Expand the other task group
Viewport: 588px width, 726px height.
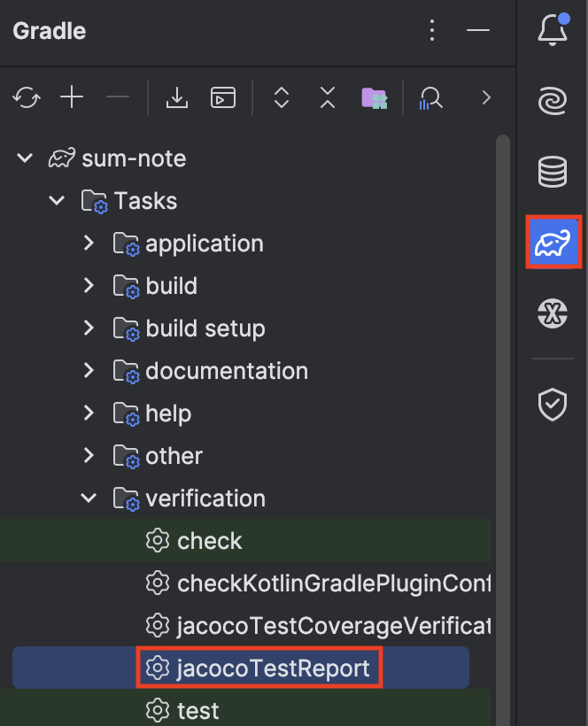point(89,456)
